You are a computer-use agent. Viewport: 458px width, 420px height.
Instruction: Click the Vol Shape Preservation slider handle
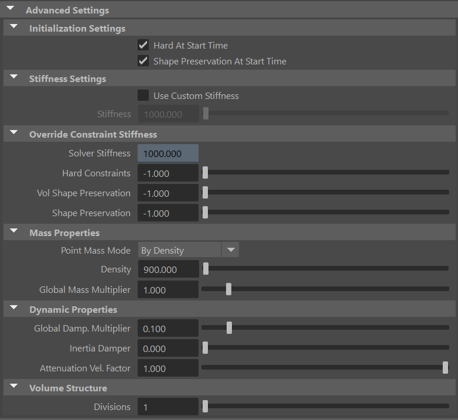205,193
